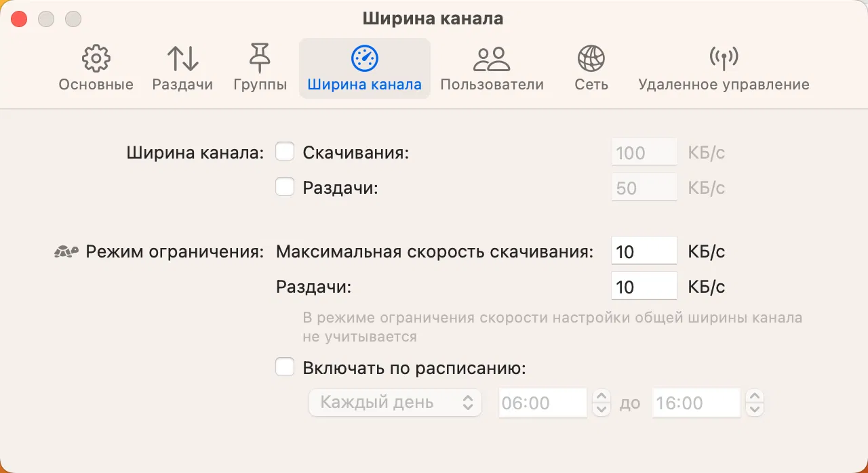The image size is (868, 473).
Task: Open the Удаленное управление antenna icon
Action: point(724,59)
